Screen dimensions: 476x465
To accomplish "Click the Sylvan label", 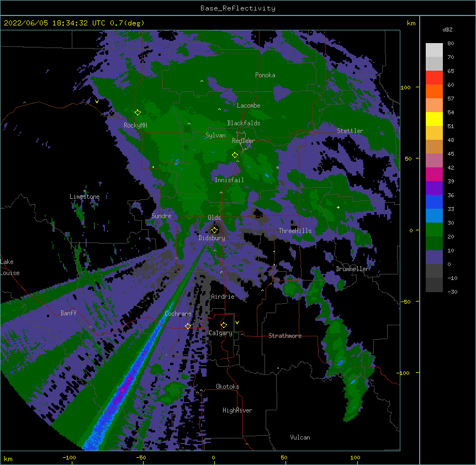I will click(215, 135).
